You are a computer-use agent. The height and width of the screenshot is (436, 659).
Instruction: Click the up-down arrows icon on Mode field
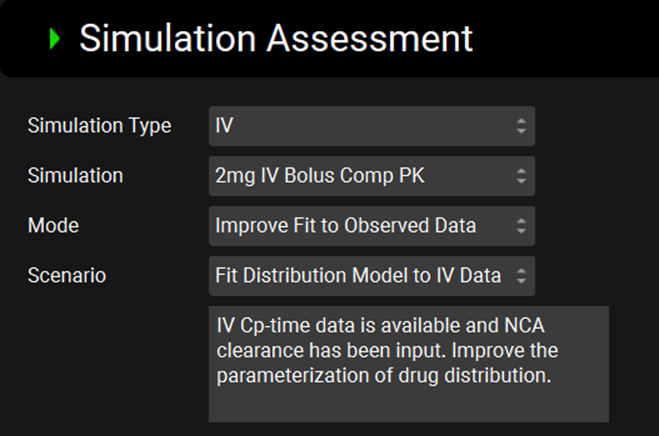tap(520, 226)
